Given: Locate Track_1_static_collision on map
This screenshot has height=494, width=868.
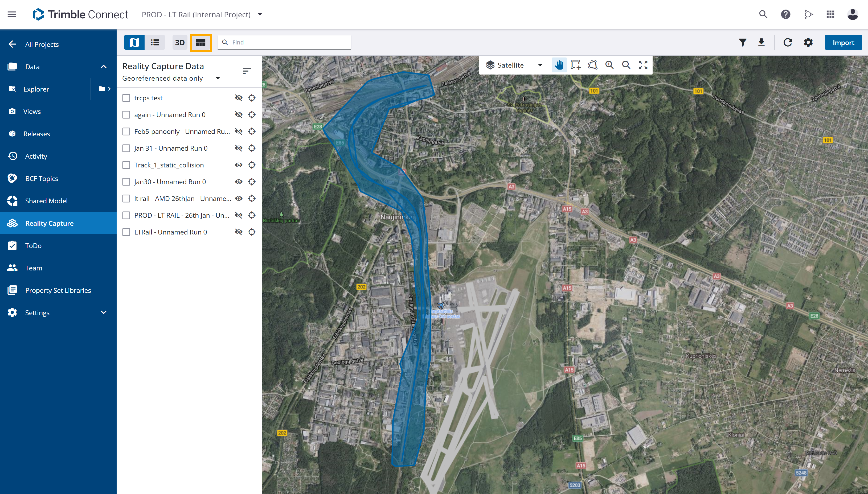Looking at the screenshot, I should pyautogui.click(x=251, y=165).
